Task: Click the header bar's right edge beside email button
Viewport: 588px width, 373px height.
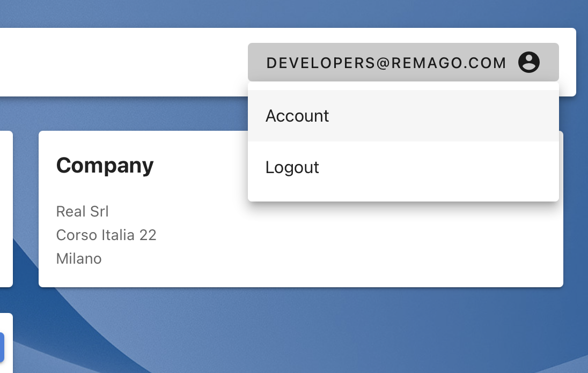Action: [568, 62]
